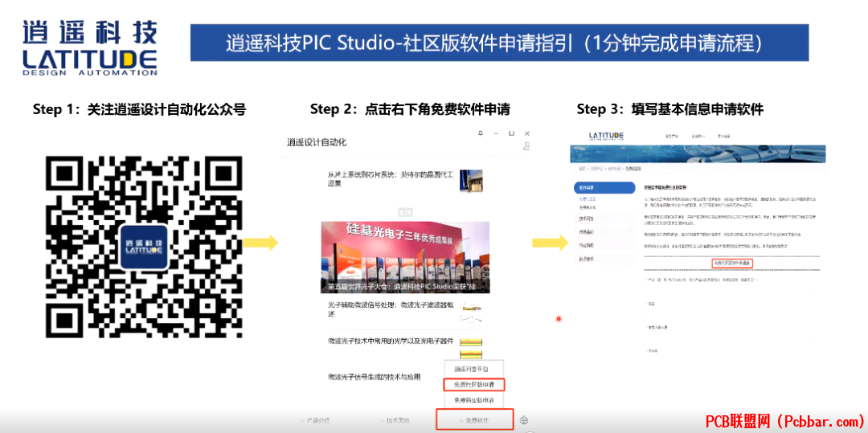Click the first sub-link under the blue sidebar tab
Image resolution: width=868 pixels, height=433 pixels.
(588, 198)
